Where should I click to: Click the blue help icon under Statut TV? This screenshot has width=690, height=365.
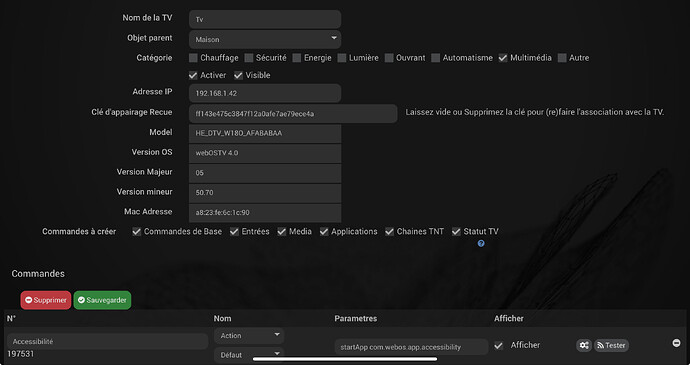pyautogui.click(x=481, y=243)
